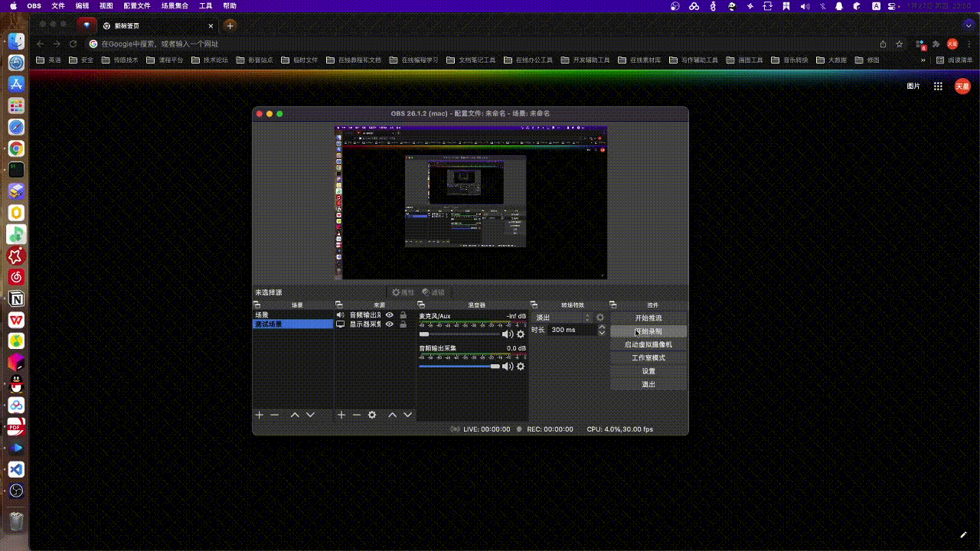
Task: Mute the 音频输出采集 channel
Action: coord(507,367)
